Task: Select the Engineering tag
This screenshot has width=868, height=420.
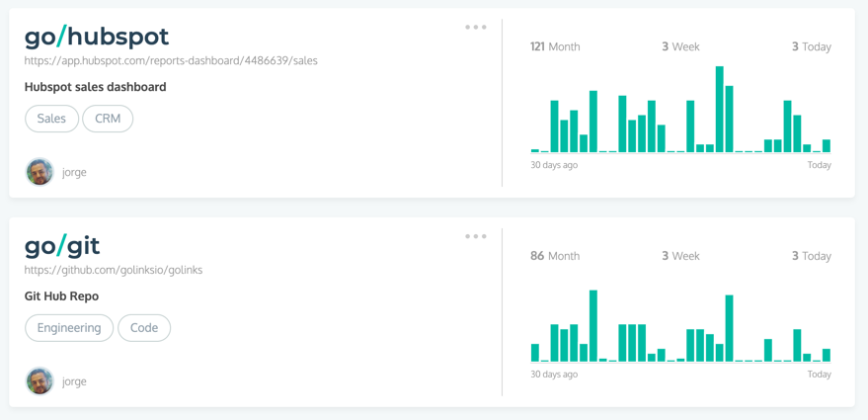Action: [69, 328]
